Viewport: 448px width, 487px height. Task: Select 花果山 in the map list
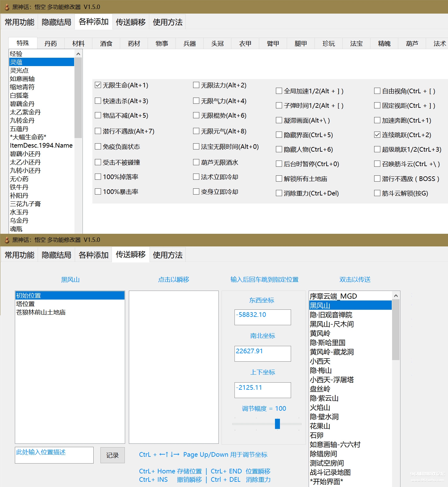pyautogui.click(x=320, y=426)
